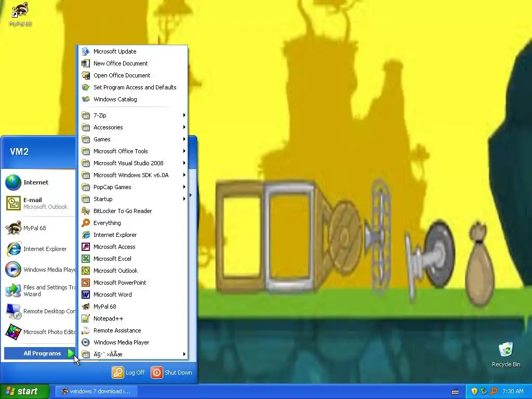The width and height of the screenshot is (532, 399).
Task: Click the Microsoft Photo Editor icon
Action: (13, 332)
